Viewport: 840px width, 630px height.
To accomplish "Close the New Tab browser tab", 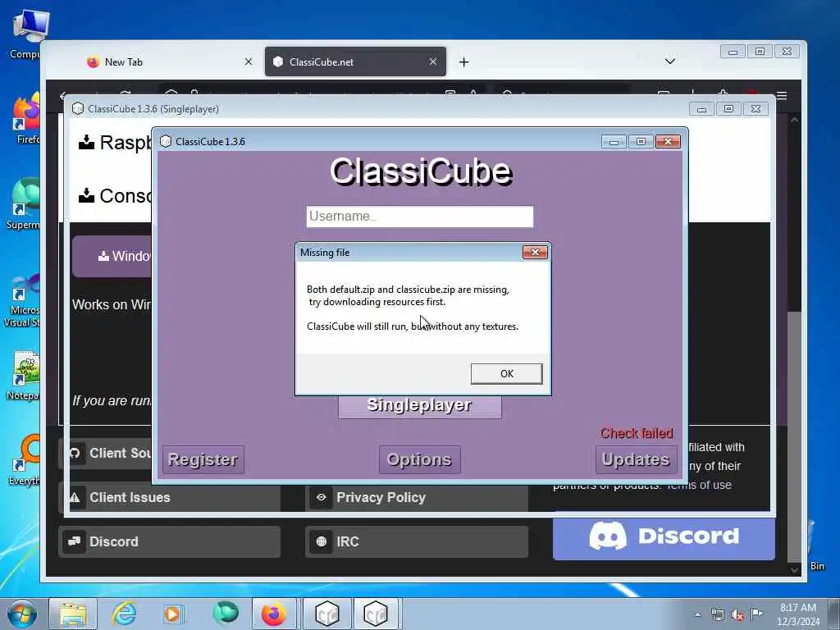I will coord(248,62).
